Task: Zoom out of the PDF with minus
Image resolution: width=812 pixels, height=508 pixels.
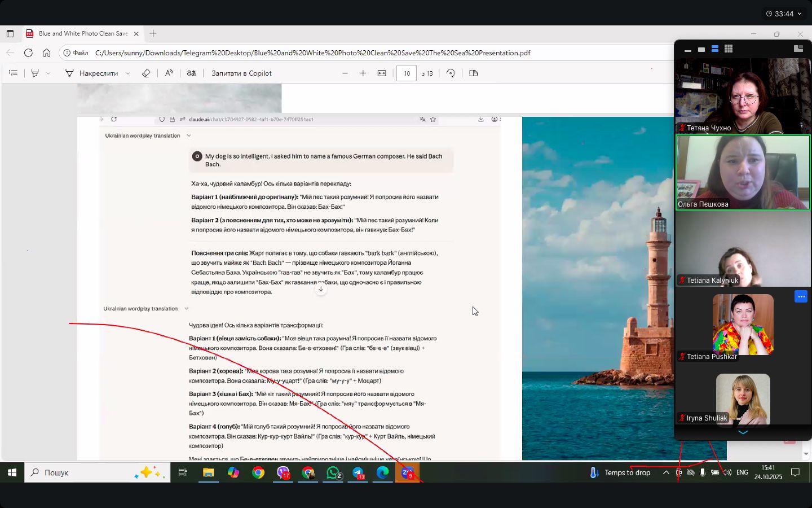Action: click(345, 73)
